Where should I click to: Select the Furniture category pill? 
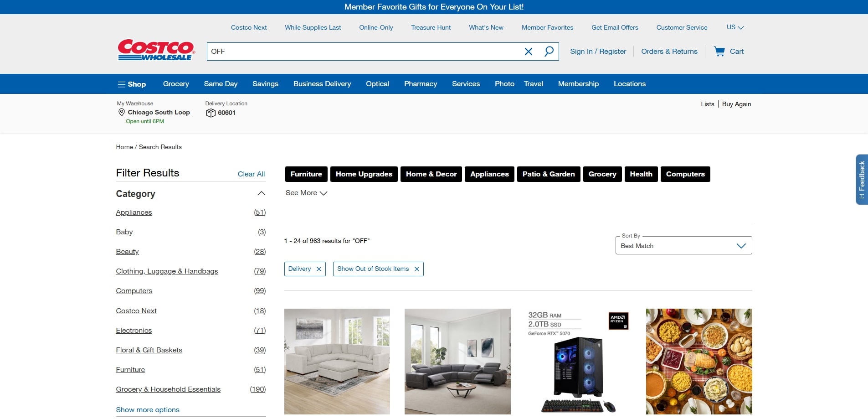(306, 174)
